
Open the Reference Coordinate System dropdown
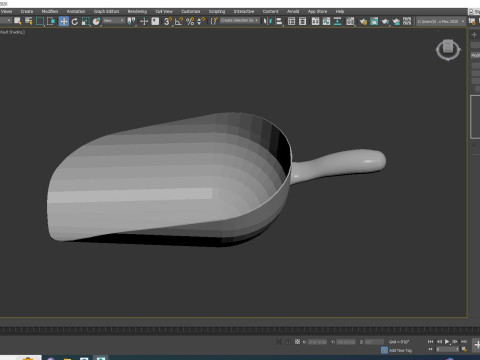point(113,21)
